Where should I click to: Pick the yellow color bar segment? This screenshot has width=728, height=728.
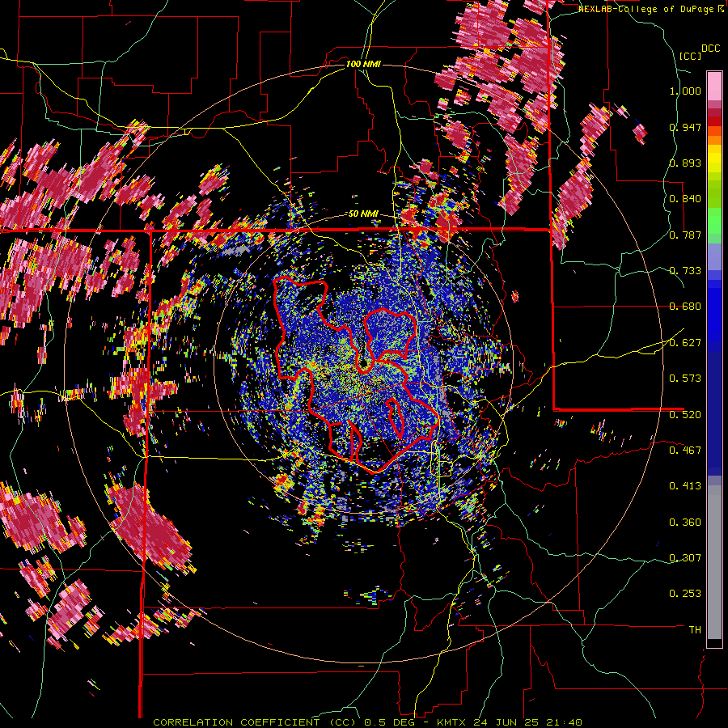click(x=714, y=159)
